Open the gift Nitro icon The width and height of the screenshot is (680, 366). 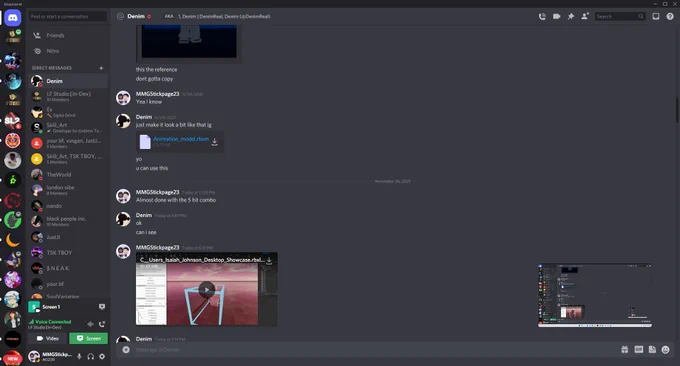[624, 350]
